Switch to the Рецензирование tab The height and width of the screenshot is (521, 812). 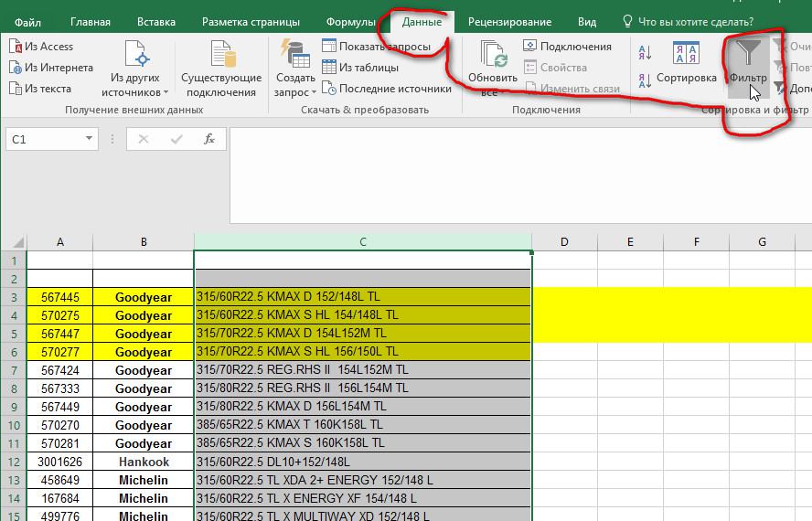coord(509,22)
